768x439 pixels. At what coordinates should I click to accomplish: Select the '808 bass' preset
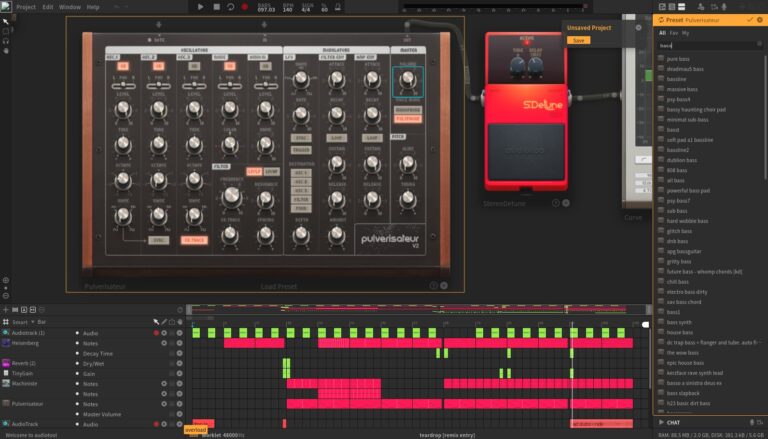(676, 170)
